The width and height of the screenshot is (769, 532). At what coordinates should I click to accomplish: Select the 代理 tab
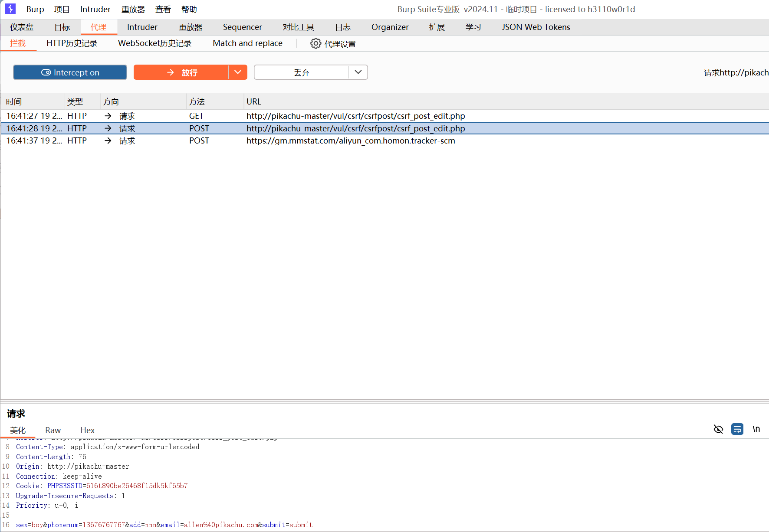click(x=99, y=27)
